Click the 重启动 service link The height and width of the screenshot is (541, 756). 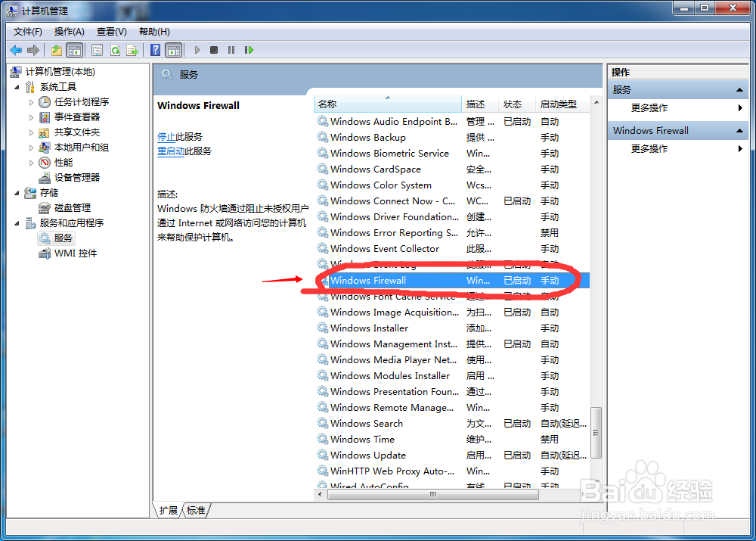(x=171, y=151)
